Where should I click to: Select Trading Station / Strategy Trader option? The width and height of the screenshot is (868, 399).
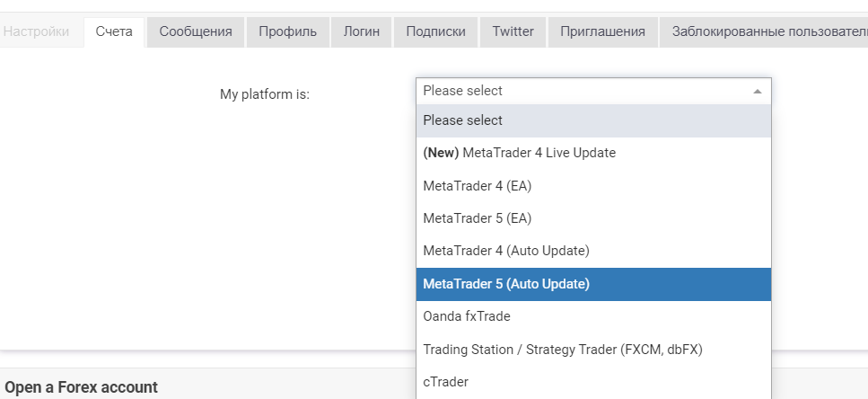coord(593,350)
